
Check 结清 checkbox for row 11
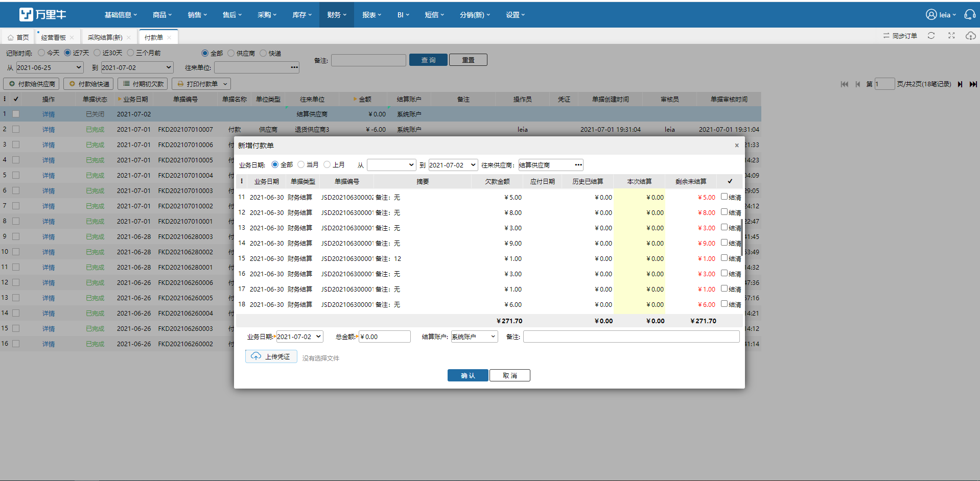pos(724,197)
